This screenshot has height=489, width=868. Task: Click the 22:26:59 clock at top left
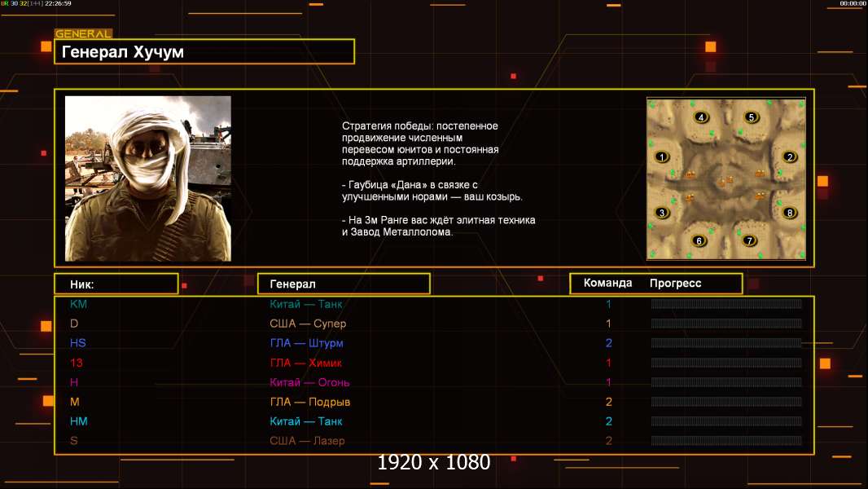pyautogui.click(x=58, y=3)
